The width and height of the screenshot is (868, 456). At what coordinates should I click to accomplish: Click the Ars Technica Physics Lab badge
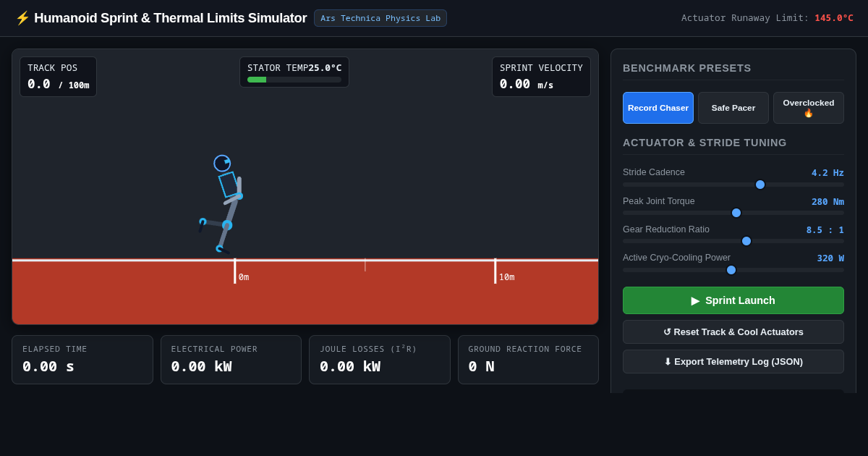tap(380, 18)
